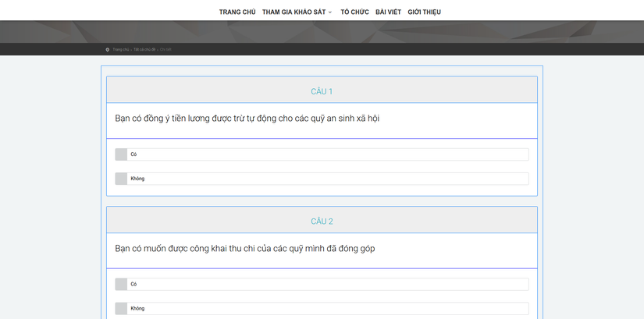This screenshot has width=644, height=319.
Task: Click the Có answer label in Câu 1
Action: tap(133, 154)
